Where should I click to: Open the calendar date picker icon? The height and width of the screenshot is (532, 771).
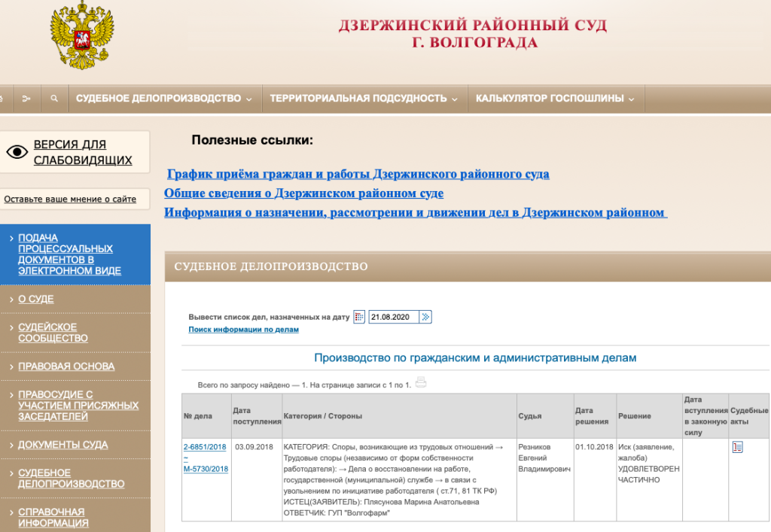click(359, 317)
